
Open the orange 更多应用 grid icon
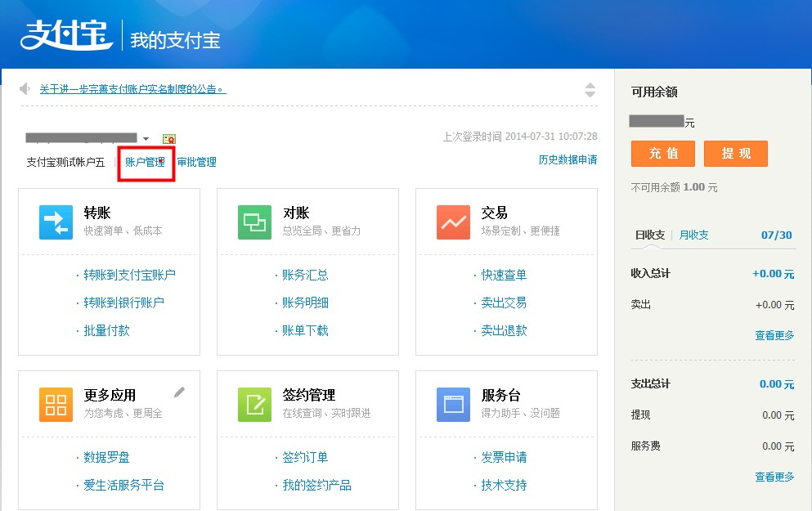tap(56, 405)
